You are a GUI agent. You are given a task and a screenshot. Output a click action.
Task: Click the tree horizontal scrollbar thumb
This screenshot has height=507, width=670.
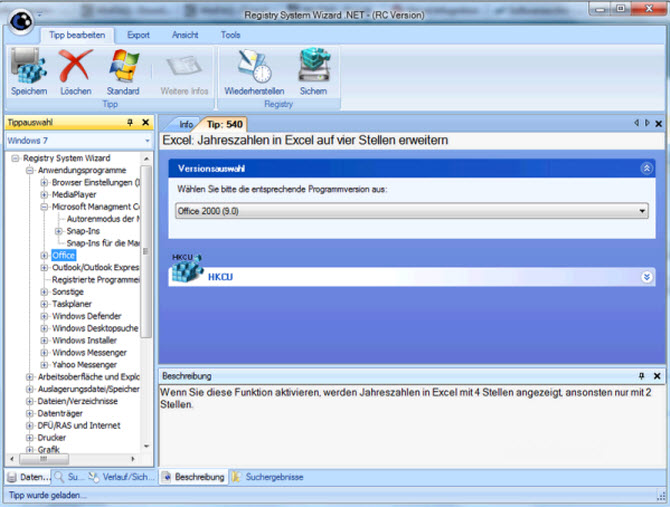click(44, 459)
